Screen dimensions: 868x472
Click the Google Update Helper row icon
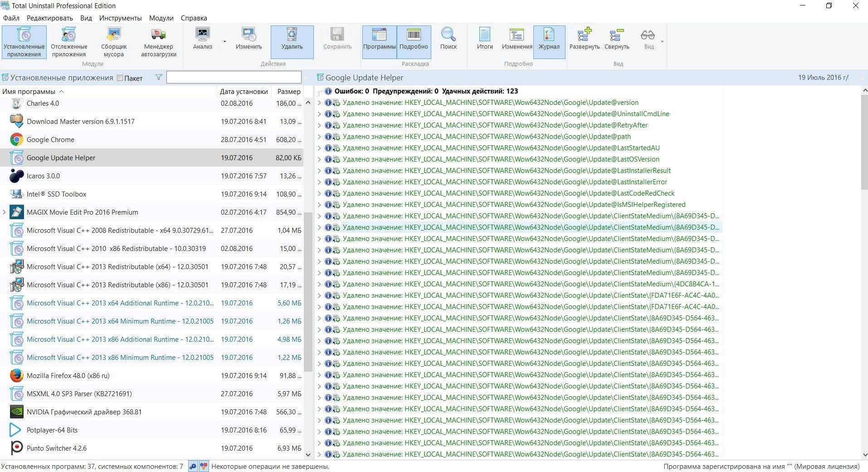(17, 157)
